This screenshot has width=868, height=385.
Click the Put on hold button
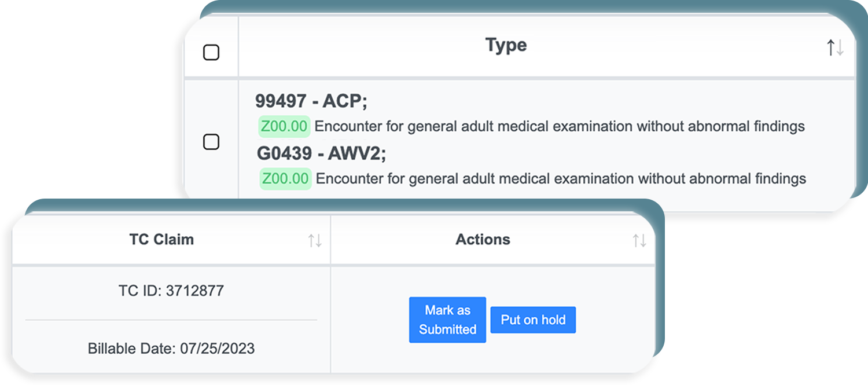533,320
